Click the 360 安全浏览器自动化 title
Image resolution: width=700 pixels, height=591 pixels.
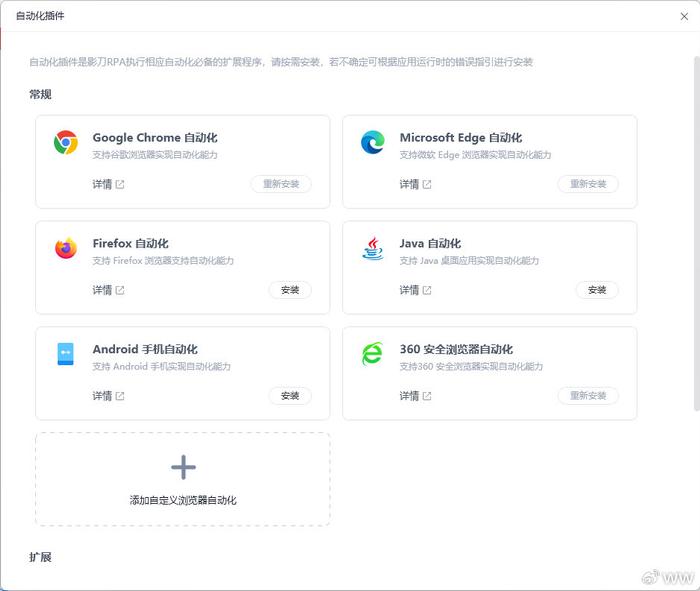pyautogui.click(x=456, y=349)
